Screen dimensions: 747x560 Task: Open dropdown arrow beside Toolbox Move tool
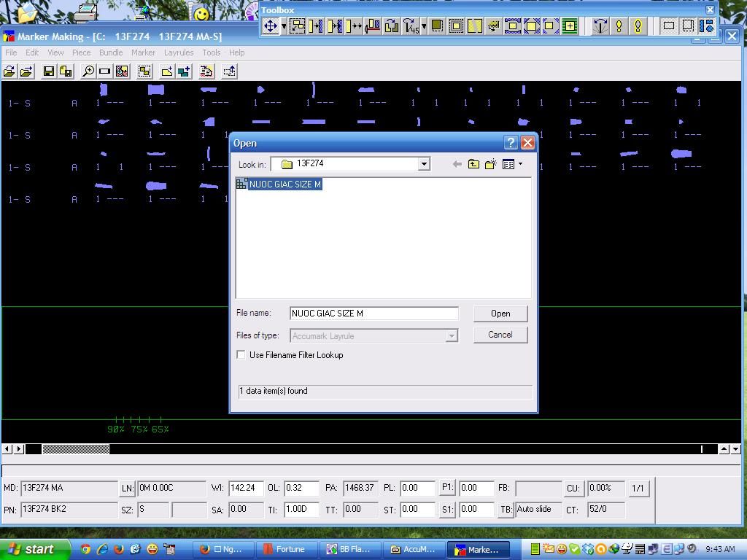coord(284,26)
